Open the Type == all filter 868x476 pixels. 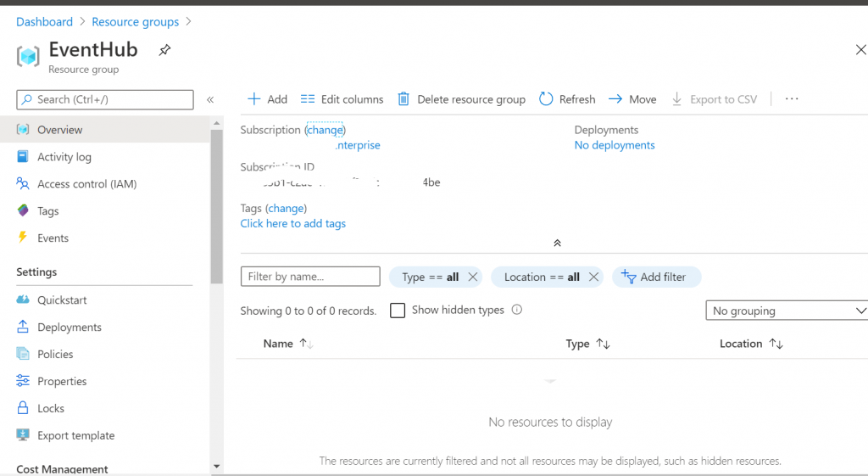[x=430, y=277]
